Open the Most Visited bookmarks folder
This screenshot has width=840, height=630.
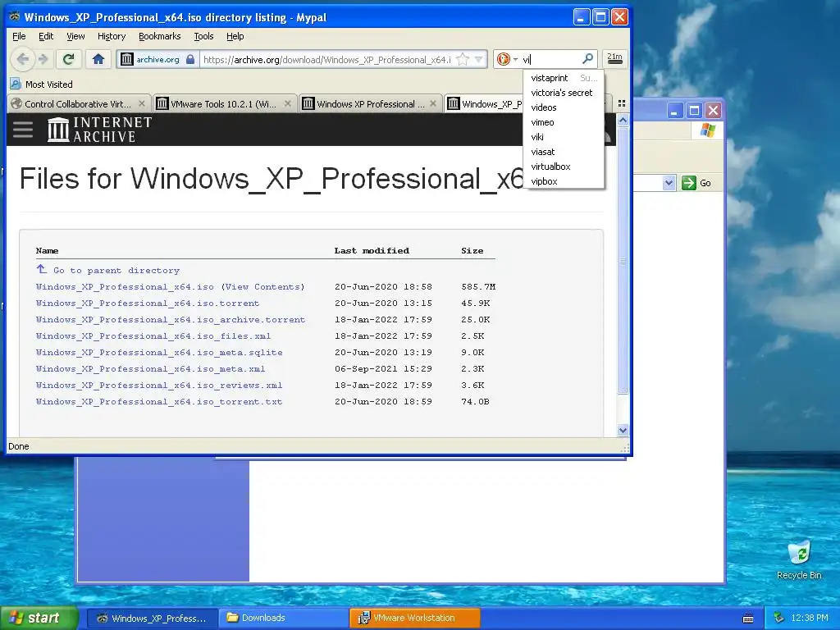coord(41,84)
